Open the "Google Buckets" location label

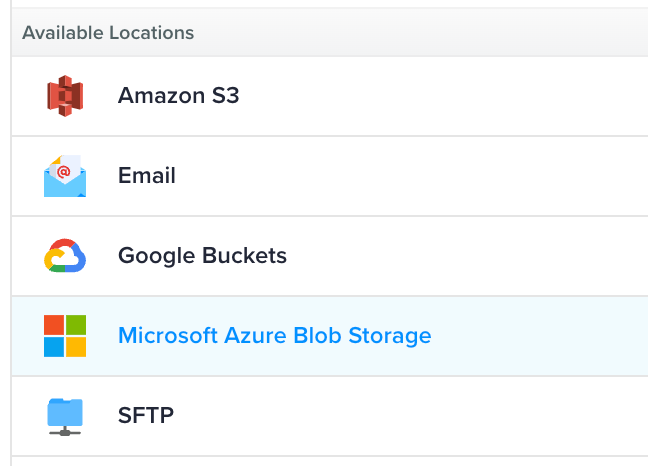tap(202, 256)
